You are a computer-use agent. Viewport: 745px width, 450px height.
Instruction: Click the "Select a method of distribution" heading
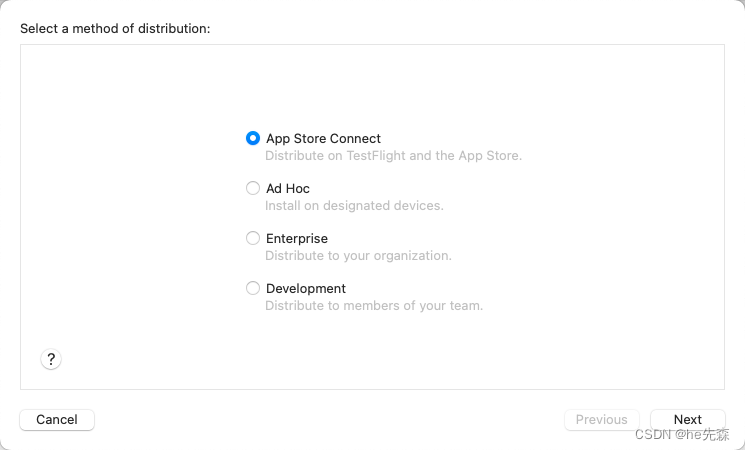[x=115, y=28]
